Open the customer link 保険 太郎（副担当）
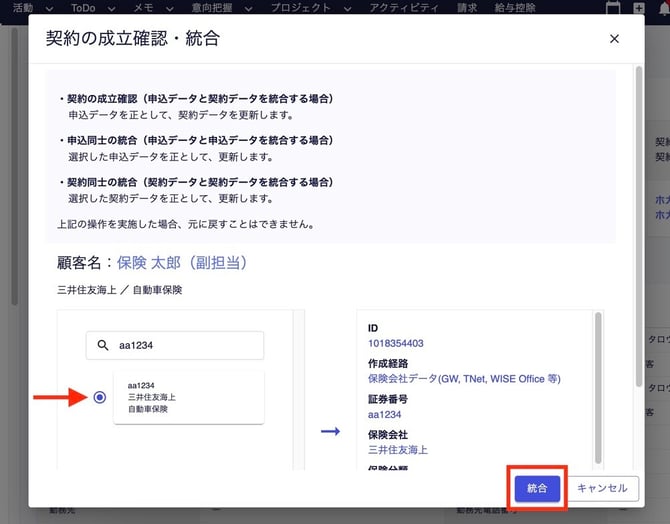Viewport: 670px width, 524px height. 181,262
